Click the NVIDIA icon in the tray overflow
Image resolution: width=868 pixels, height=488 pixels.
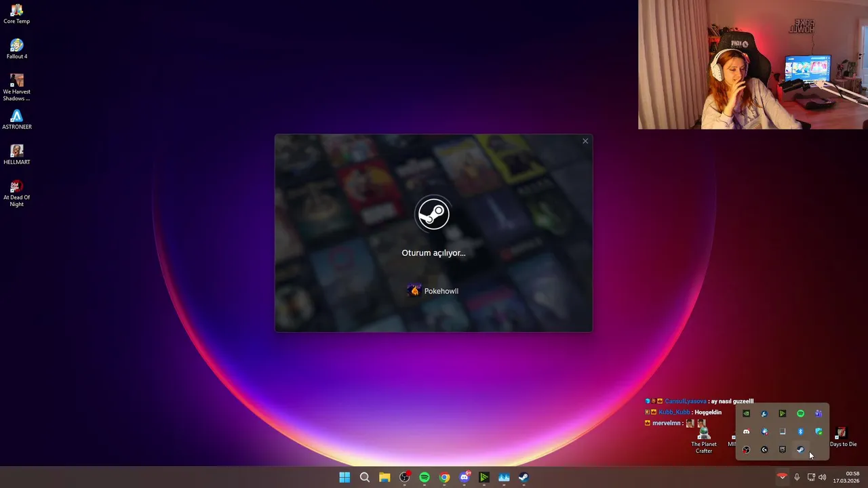(746, 413)
